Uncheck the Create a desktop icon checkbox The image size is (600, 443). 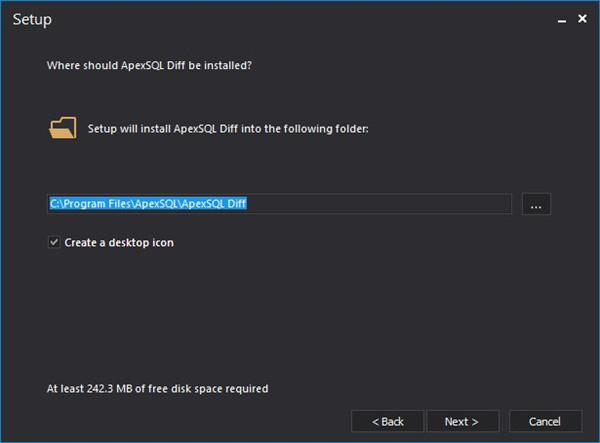click(54, 242)
